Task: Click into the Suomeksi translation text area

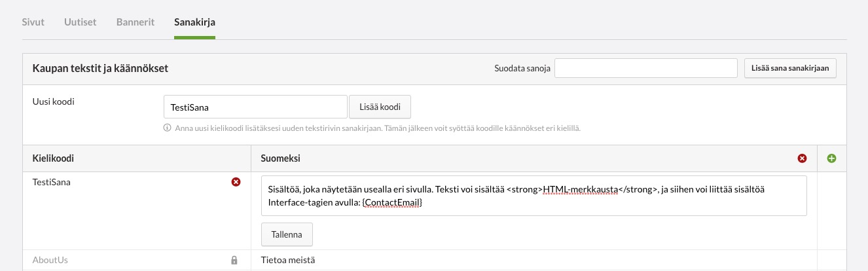Action: point(533,196)
